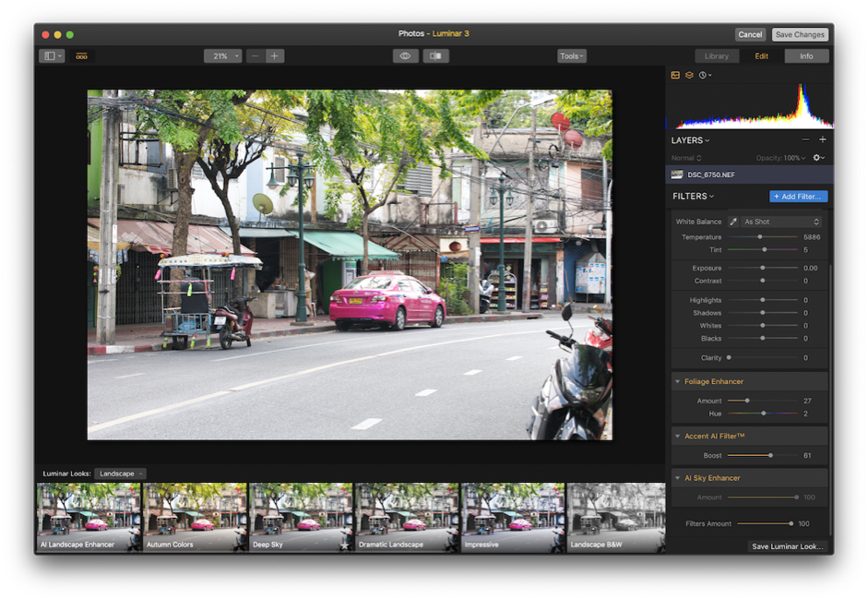
Task: Adjust the Whites slider
Action: click(762, 326)
